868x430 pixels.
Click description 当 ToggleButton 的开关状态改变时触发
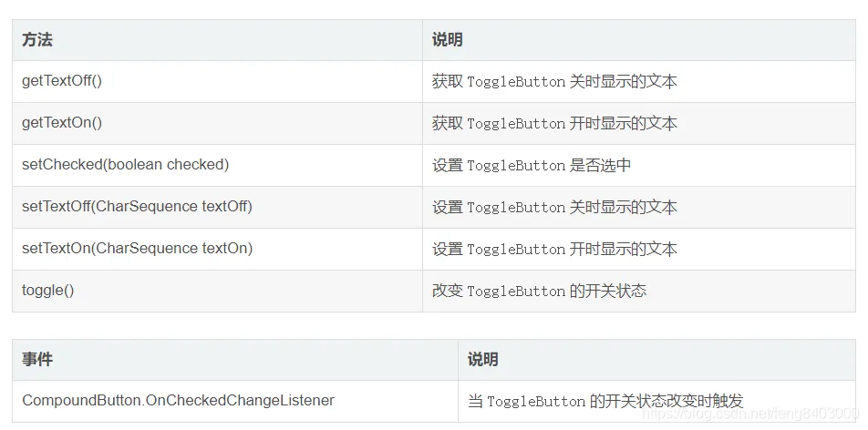pos(605,402)
